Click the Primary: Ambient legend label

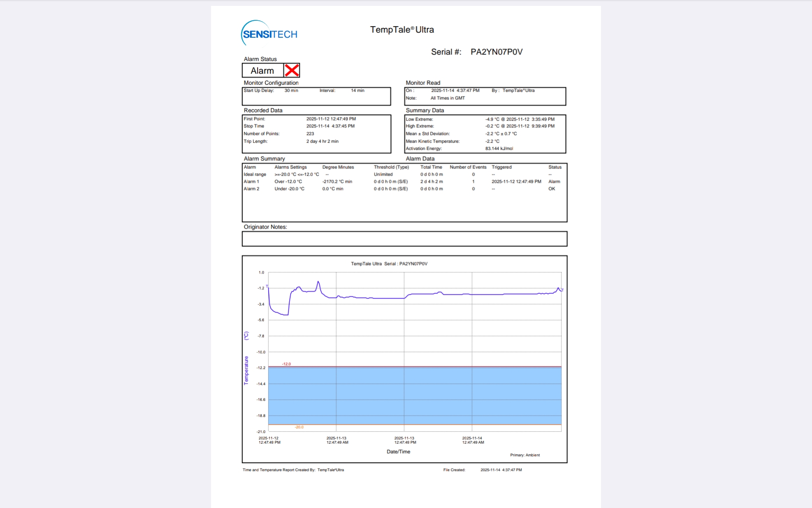524,455
